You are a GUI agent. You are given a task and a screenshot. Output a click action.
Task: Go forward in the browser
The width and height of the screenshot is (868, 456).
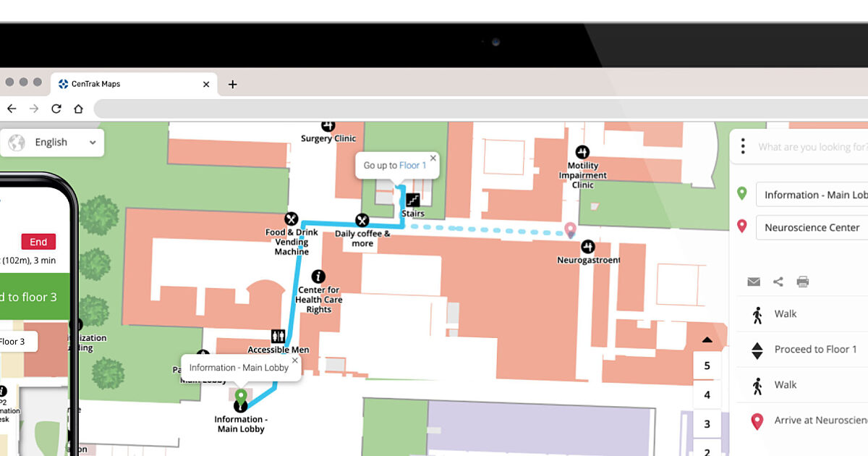pyautogui.click(x=33, y=109)
